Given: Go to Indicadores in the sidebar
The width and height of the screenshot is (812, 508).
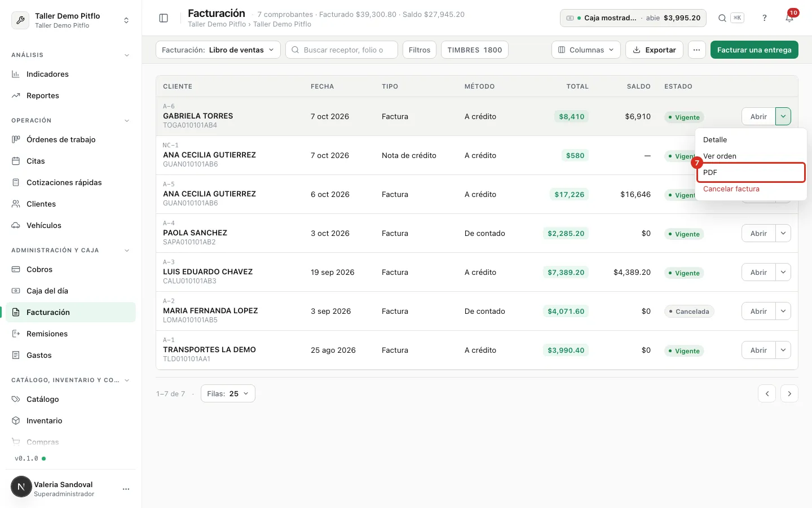Looking at the screenshot, I should (70, 74).
